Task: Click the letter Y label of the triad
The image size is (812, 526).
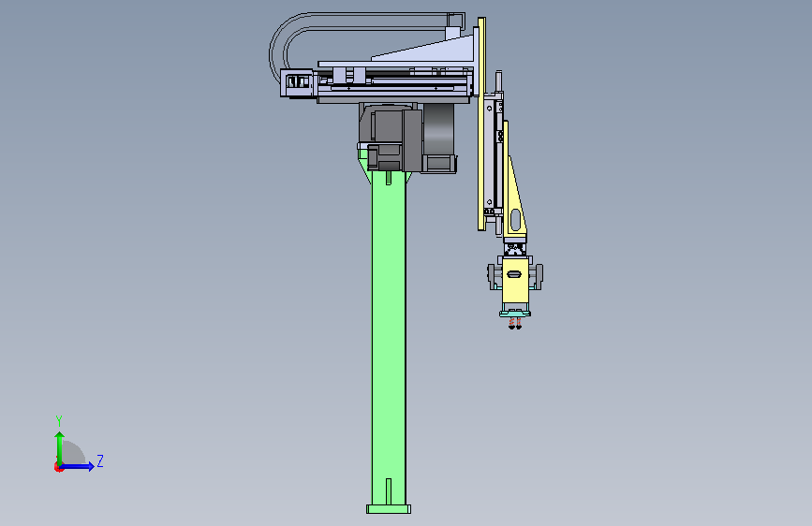Action: click(59, 421)
